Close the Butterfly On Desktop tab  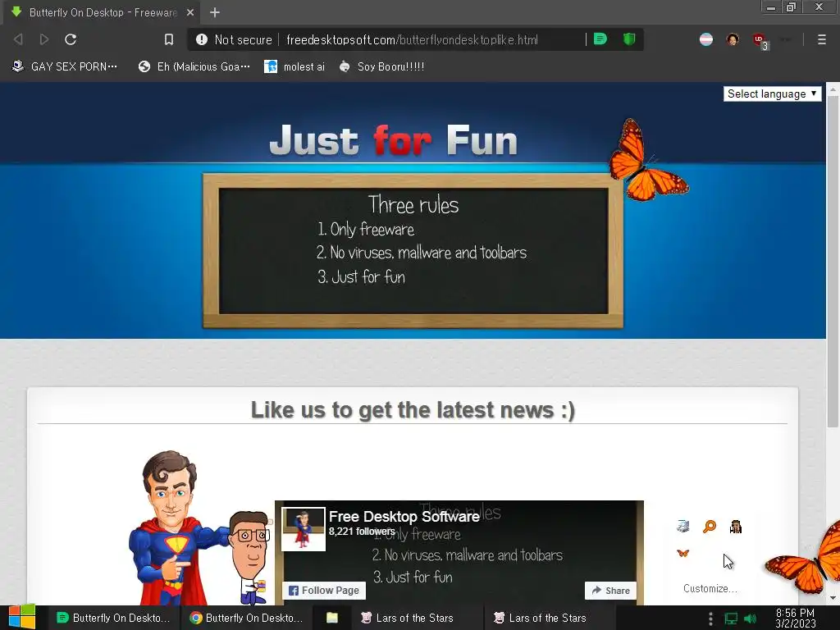[190, 12]
